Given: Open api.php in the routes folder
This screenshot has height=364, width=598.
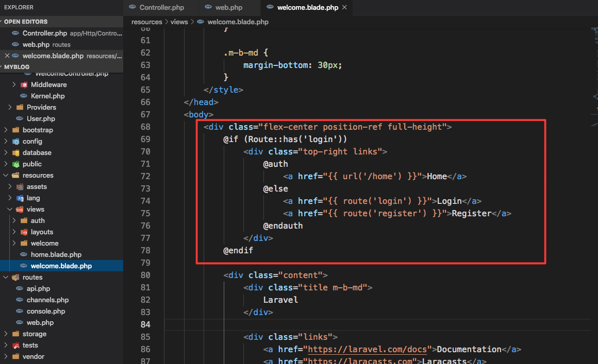Looking at the screenshot, I should point(38,288).
